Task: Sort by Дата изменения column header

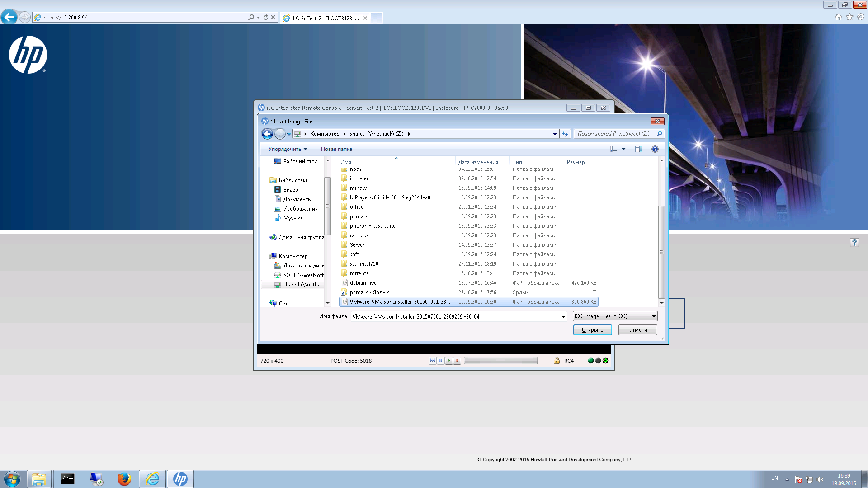Action: 482,162
